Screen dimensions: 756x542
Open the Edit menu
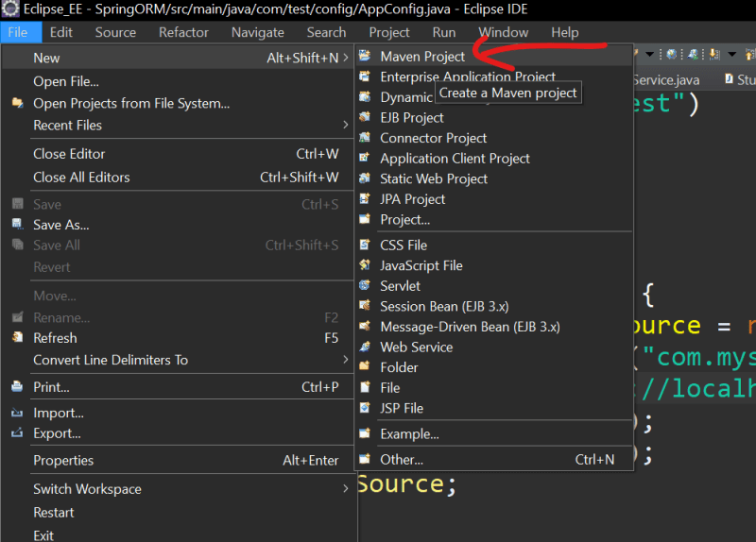61,32
